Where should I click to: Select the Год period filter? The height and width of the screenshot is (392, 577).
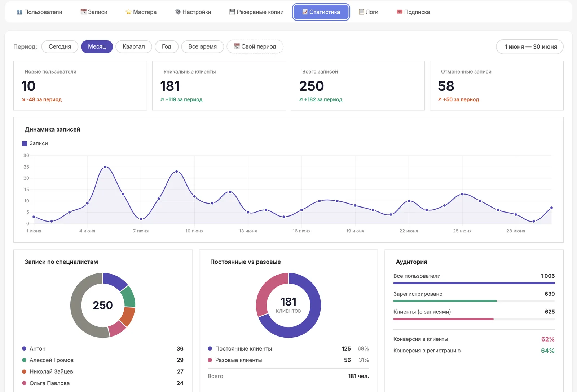coord(167,46)
